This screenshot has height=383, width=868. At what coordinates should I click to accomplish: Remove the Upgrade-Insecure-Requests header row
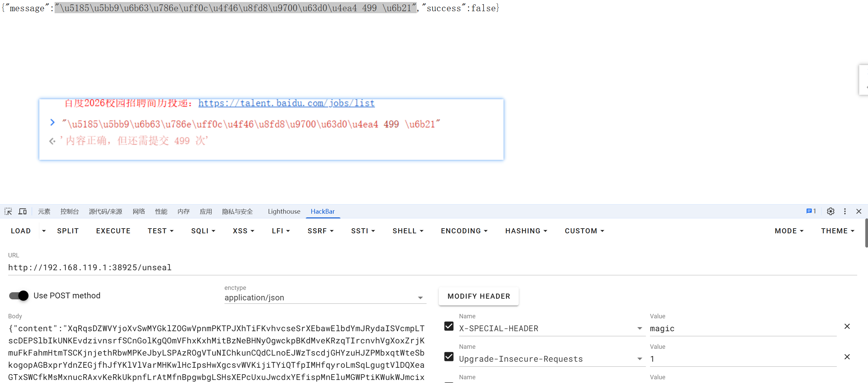pyautogui.click(x=847, y=357)
